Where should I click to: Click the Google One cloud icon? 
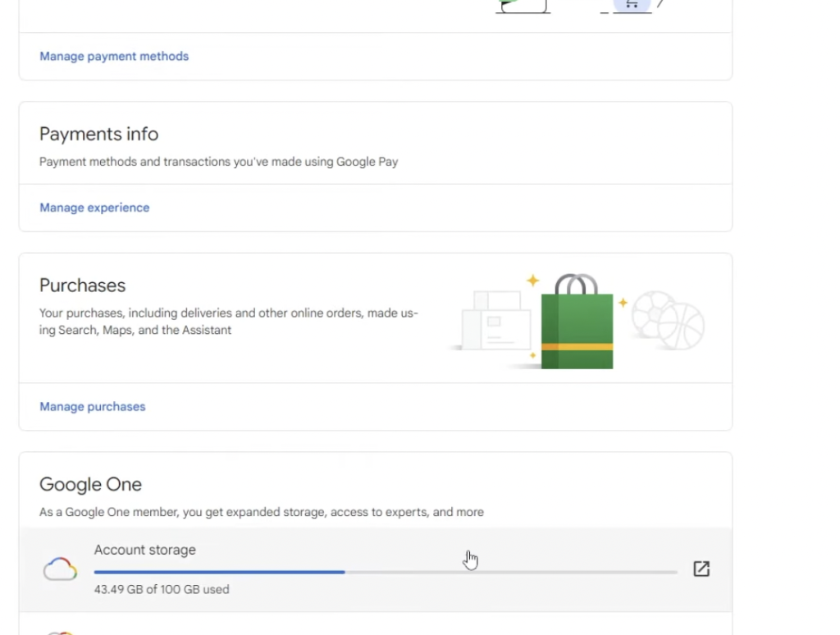coord(61,569)
